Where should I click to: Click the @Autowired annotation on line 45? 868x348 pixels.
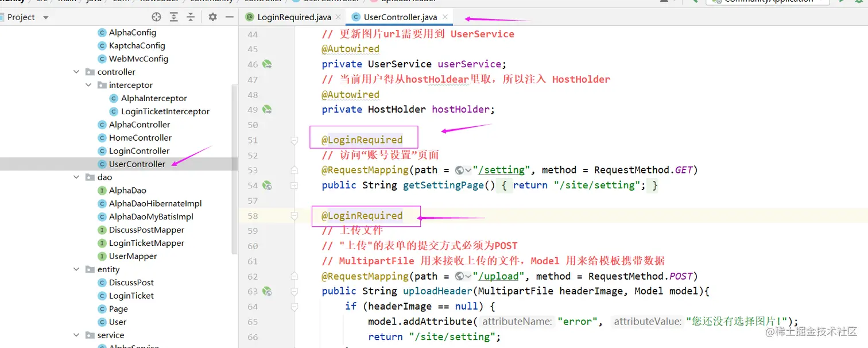tap(350, 49)
